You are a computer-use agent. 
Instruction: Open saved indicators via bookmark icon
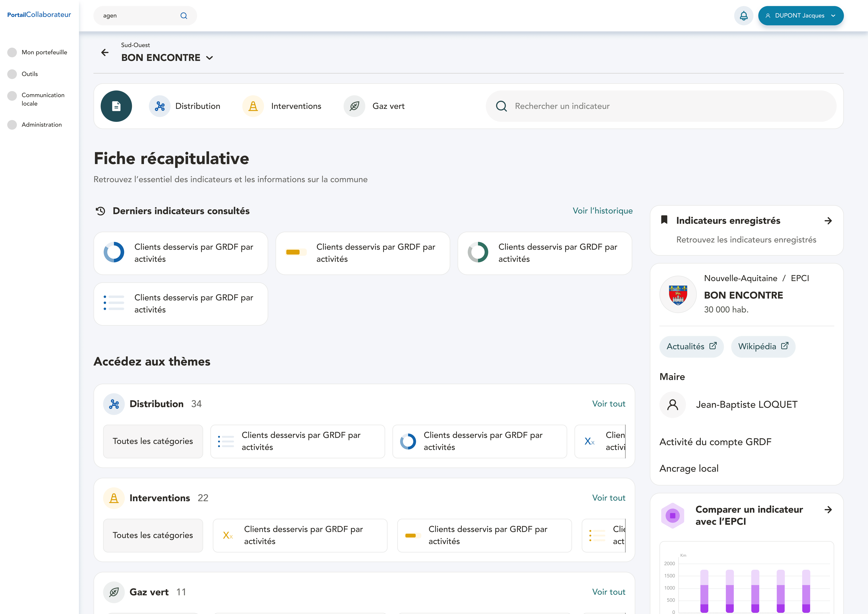pyautogui.click(x=664, y=220)
